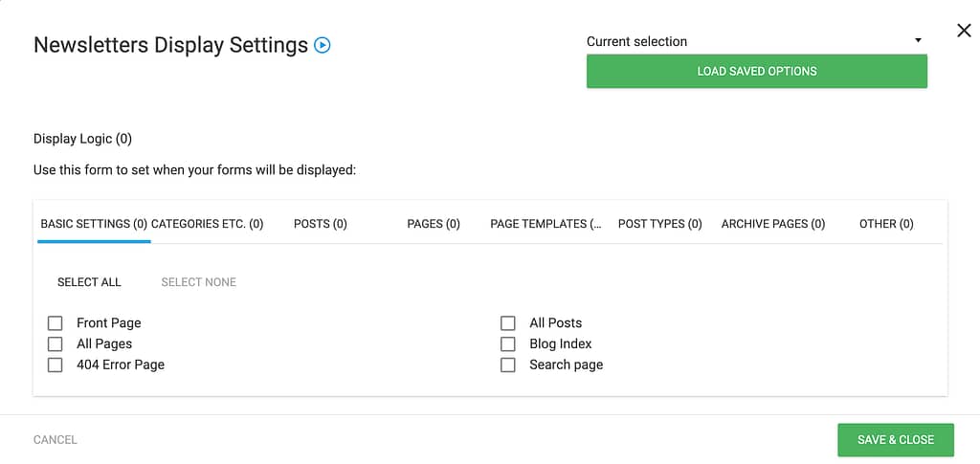Click the Current selection combo box
980x464 pixels.
(756, 41)
